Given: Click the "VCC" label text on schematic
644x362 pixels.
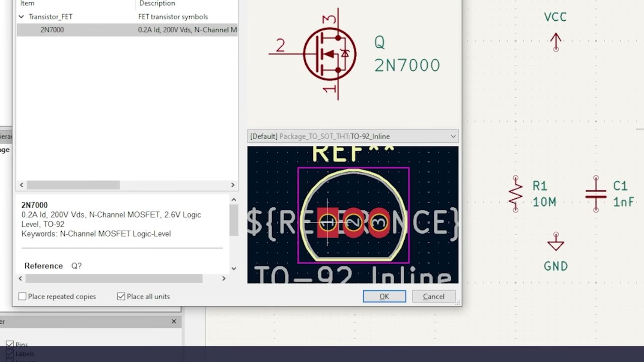Looking at the screenshot, I should (x=555, y=17).
